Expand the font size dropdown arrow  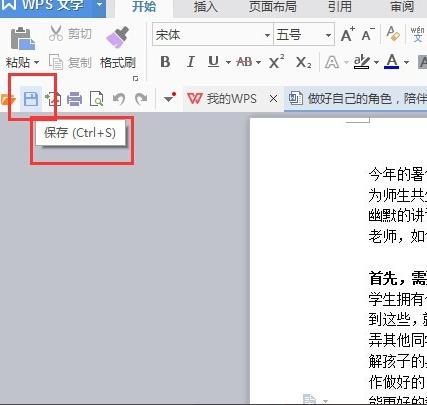click(x=328, y=35)
